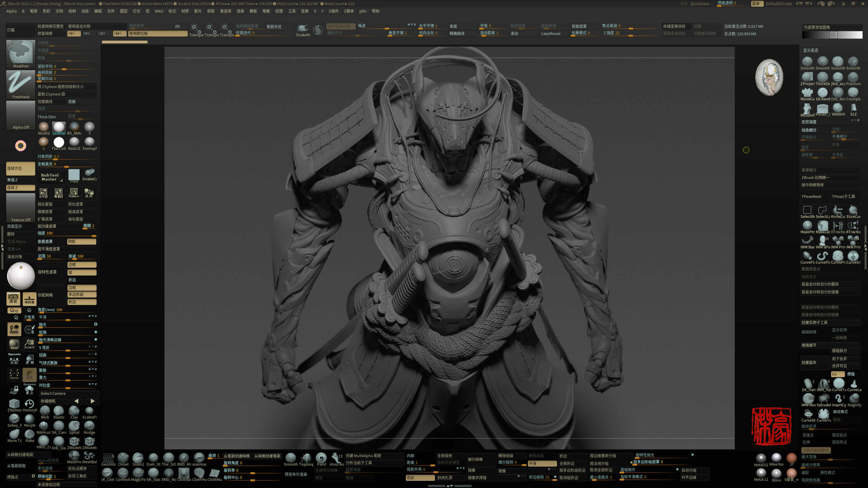
Task: Activate the Xpose icon
Action: point(14,374)
